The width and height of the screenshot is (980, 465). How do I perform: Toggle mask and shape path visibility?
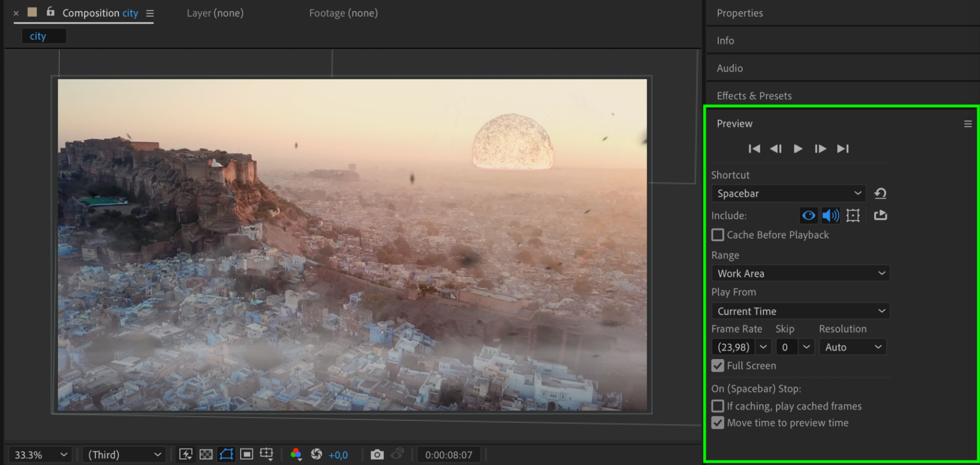click(x=226, y=455)
